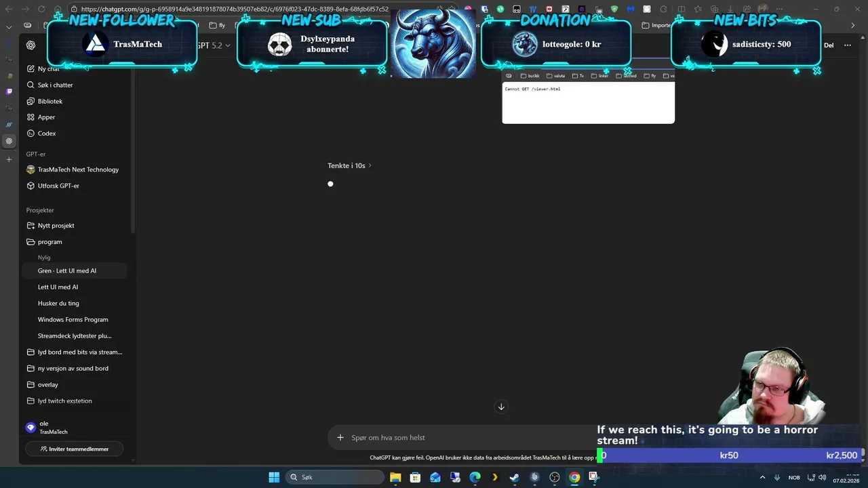Open TrasMaTech Next Technology GPT
The height and width of the screenshot is (488, 868).
(73, 169)
